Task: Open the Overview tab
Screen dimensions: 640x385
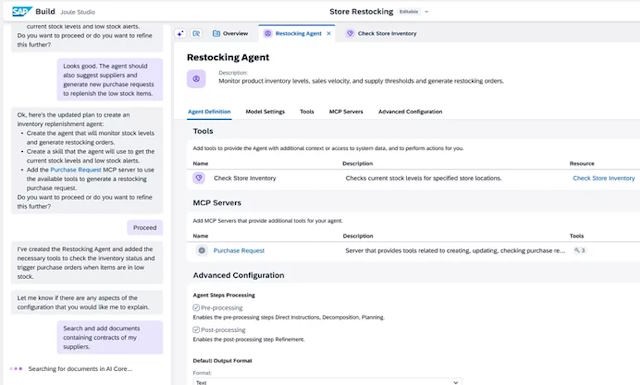Action: click(x=230, y=33)
